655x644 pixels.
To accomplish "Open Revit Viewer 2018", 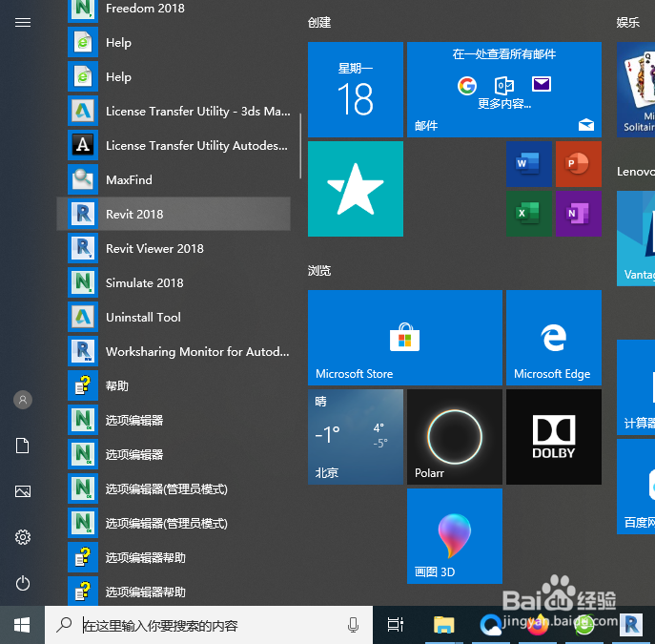I will point(174,248).
